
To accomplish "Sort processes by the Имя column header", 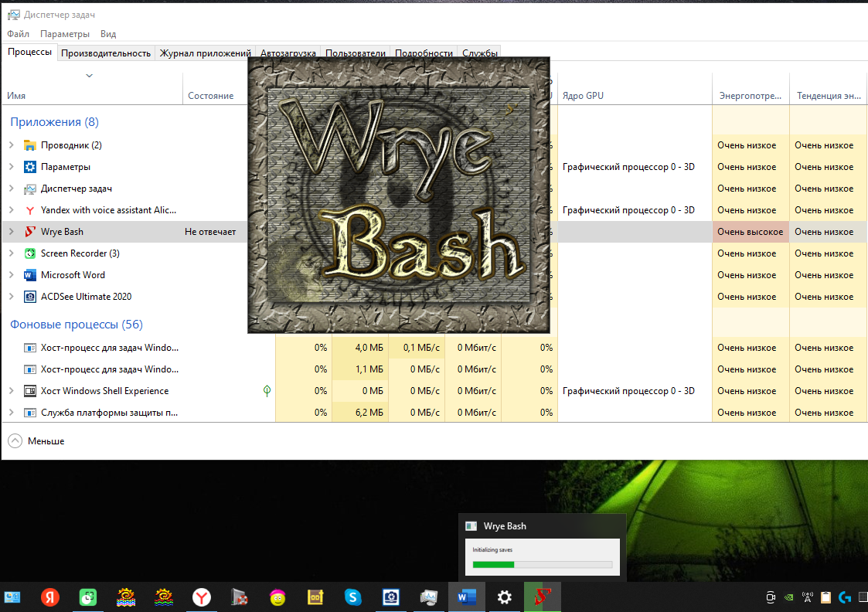I will [x=16, y=96].
